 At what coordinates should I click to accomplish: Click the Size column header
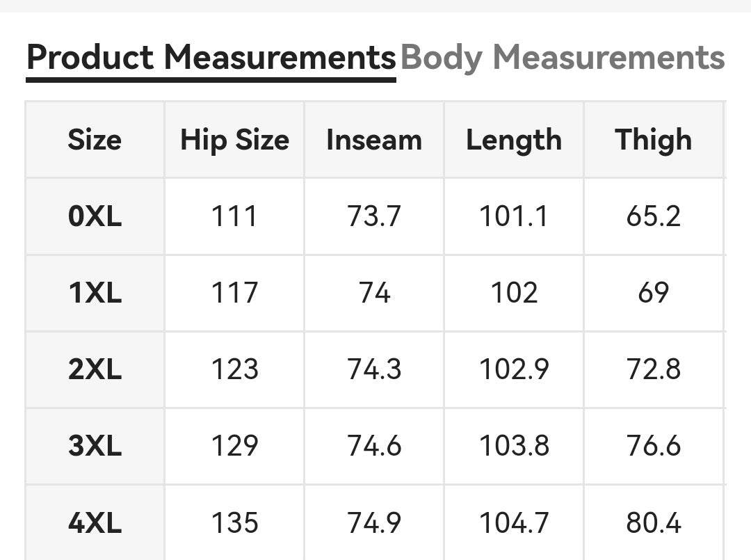(x=95, y=140)
